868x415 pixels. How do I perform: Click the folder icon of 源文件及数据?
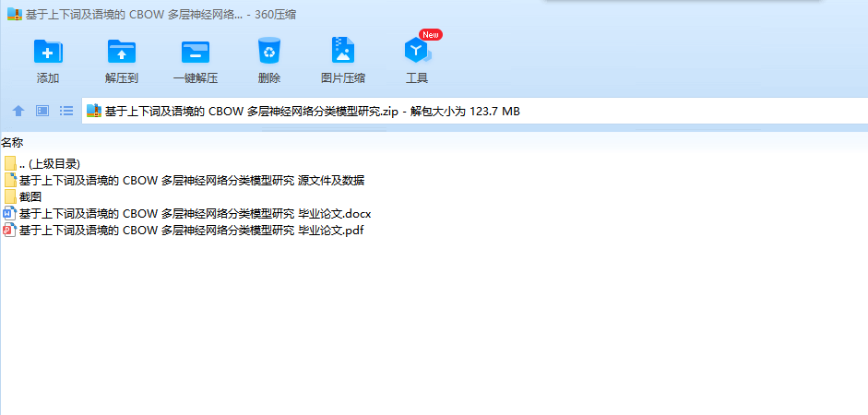coord(10,181)
